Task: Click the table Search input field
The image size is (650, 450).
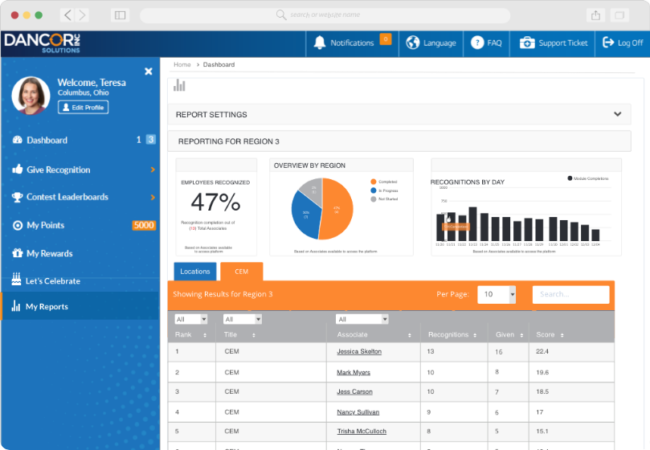Action: pyautogui.click(x=571, y=294)
